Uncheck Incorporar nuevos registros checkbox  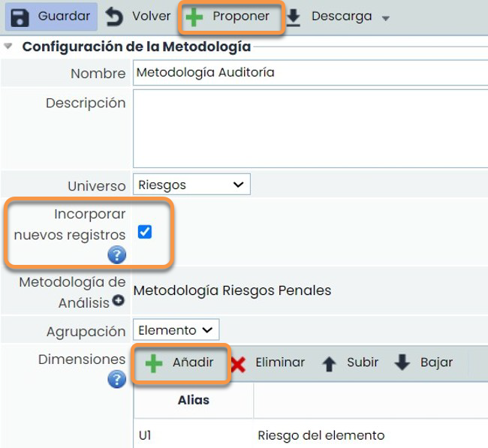click(x=145, y=232)
